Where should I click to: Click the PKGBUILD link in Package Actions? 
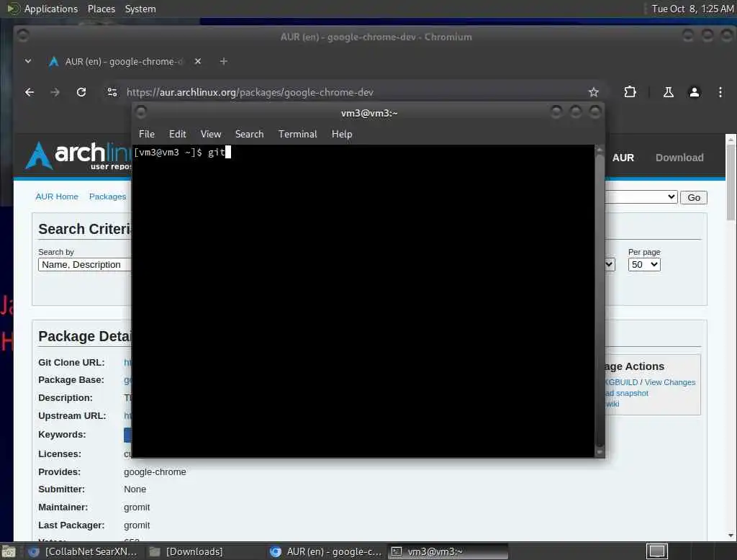(x=621, y=382)
